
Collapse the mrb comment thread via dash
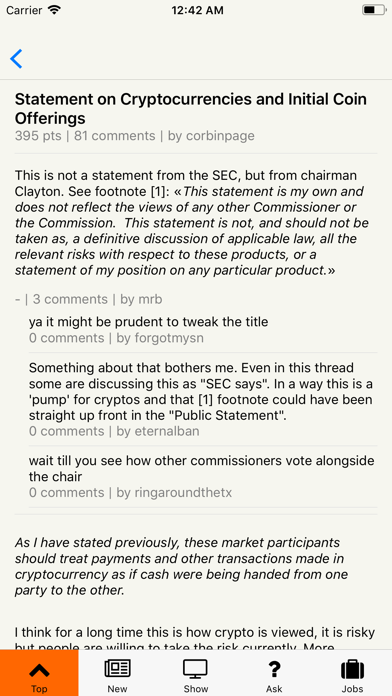click(x=17, y=300)
